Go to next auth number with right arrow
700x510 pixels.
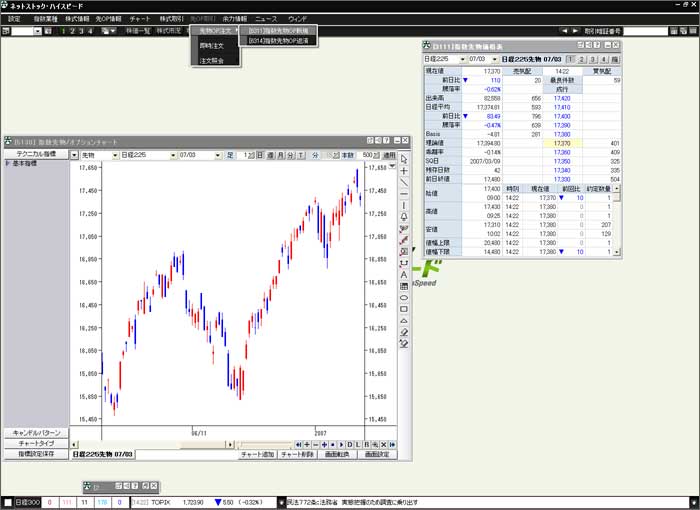[575, 31]
